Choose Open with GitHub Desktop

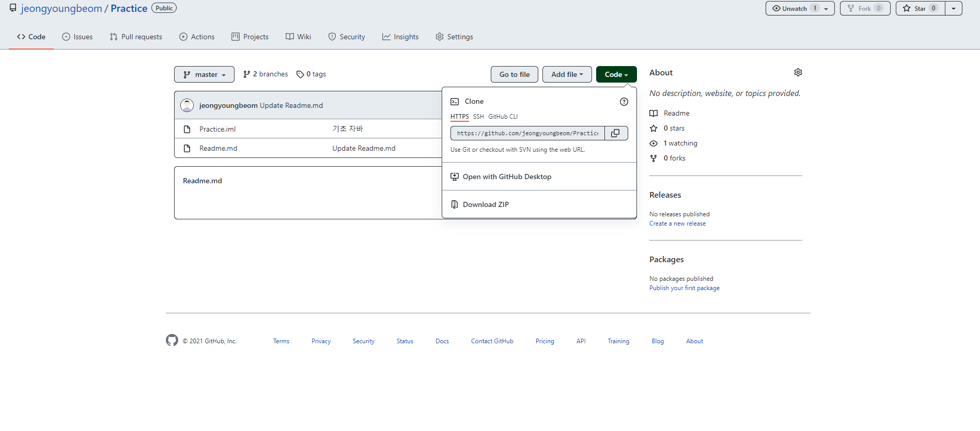click(539, 177)
